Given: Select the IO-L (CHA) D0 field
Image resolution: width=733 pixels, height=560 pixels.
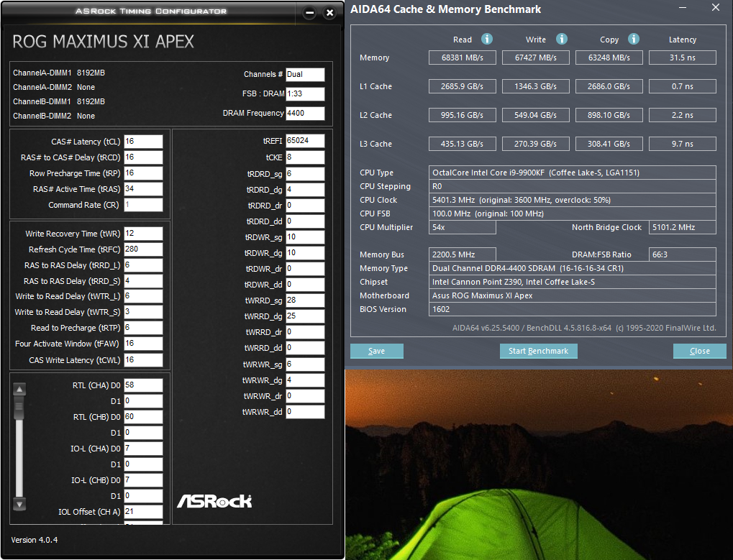Looking at the screenshot, I should pyautogui.click(x=143, y=449).
